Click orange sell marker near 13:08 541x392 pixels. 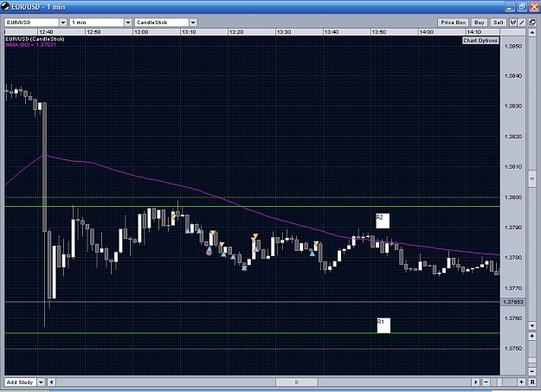point(174,216)
